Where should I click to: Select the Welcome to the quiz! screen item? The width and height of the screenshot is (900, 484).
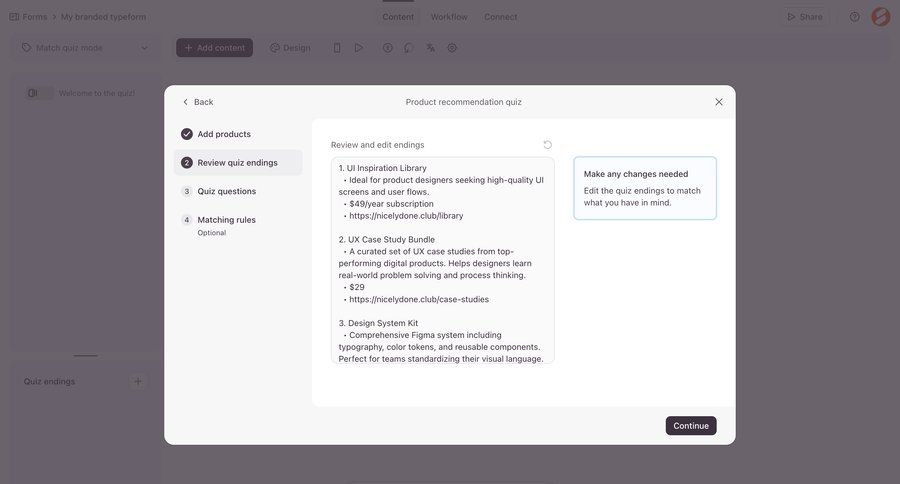coord(85,93)
